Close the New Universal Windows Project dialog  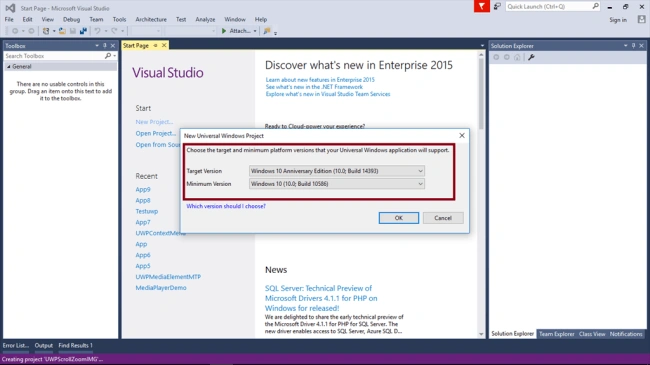(462, 136)
